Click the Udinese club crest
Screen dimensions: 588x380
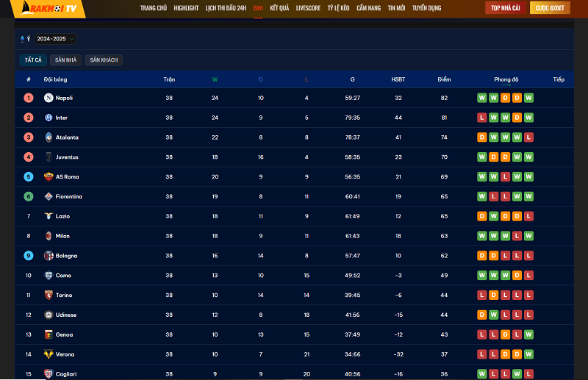pyautogui.click(x=49, y=315)
